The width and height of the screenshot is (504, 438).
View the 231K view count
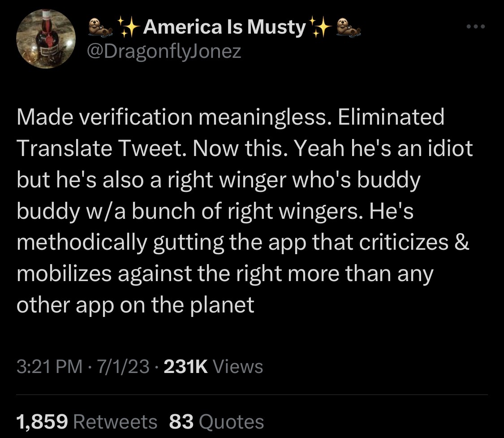click(x=186, y=367)
